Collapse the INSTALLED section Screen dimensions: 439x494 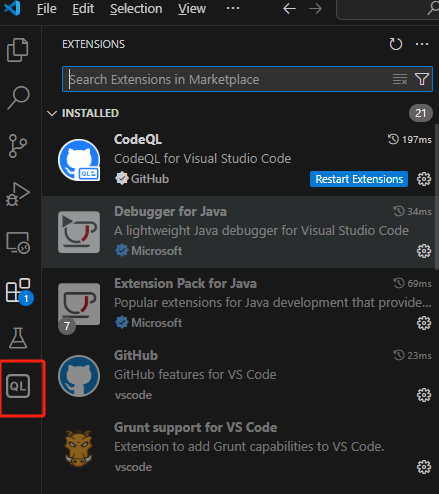click(52, 113)
